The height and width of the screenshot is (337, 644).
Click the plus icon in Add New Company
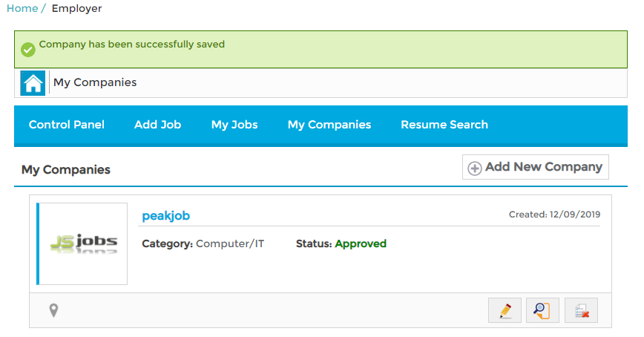point(474,168)
